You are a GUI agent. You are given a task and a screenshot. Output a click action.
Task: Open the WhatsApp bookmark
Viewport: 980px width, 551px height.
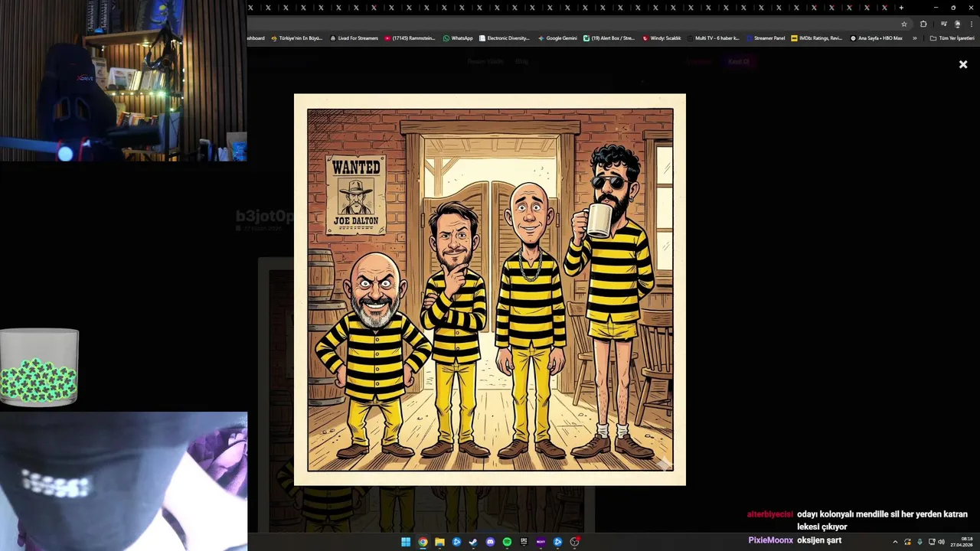(x=458, y=38)
